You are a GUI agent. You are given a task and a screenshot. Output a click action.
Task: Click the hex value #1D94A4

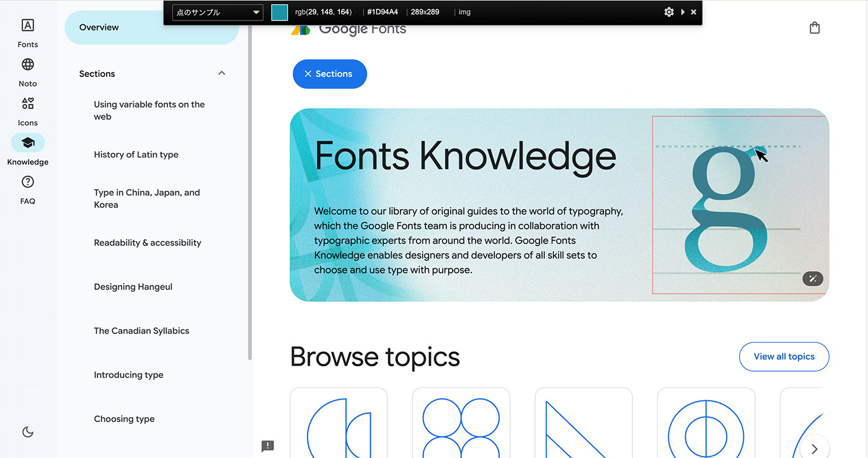click(x=383, y=12)
